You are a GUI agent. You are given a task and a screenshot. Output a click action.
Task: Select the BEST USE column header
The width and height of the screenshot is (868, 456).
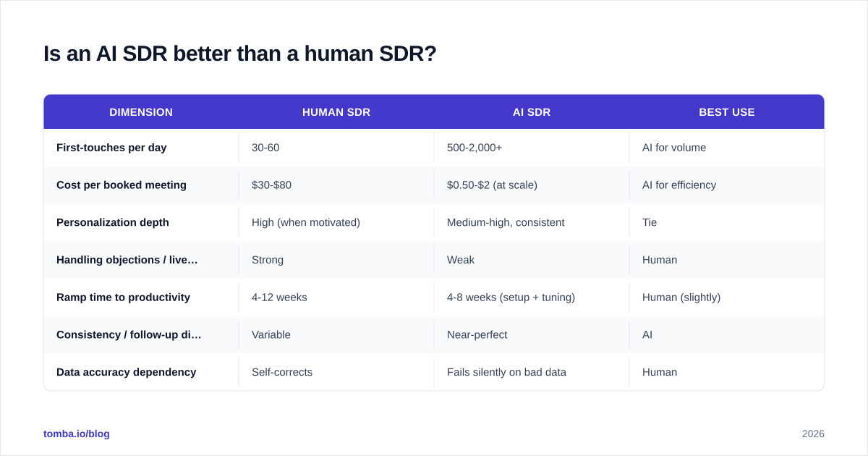(727, 112)
